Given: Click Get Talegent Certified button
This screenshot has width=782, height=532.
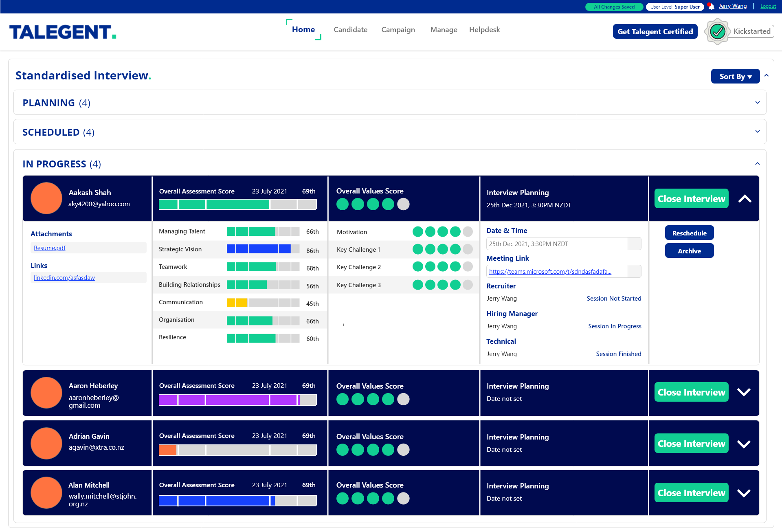Looking at the screenshot, I should pos(655,31).
